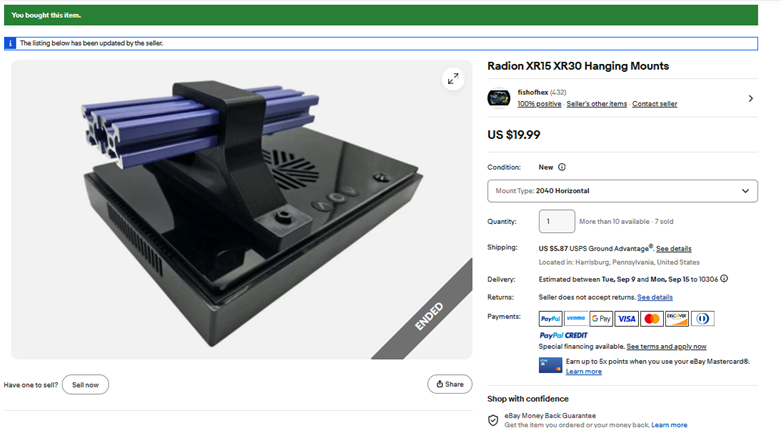
Task: Click the Condition info icon
Action: (562, 167)
